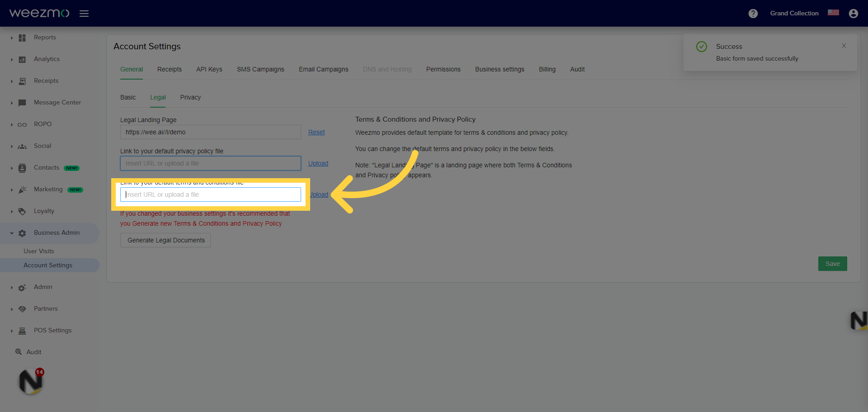Open the Business settings tab
The width and height of the screenshot is (868, 412).
pos(500,69)
